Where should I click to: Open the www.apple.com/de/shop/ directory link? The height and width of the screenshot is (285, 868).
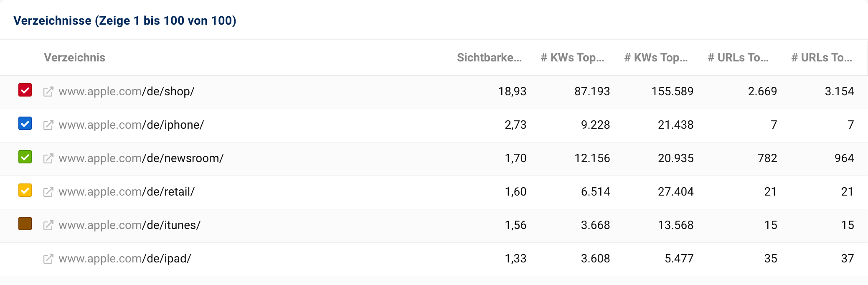coord(126,92)
